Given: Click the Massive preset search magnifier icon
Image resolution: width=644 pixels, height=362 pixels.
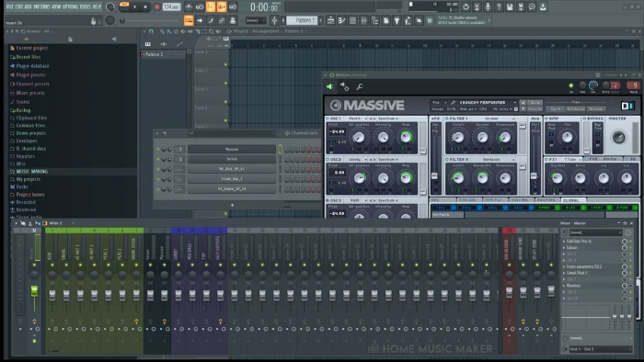Looking at the screenshot, I should tap(453, 103).
